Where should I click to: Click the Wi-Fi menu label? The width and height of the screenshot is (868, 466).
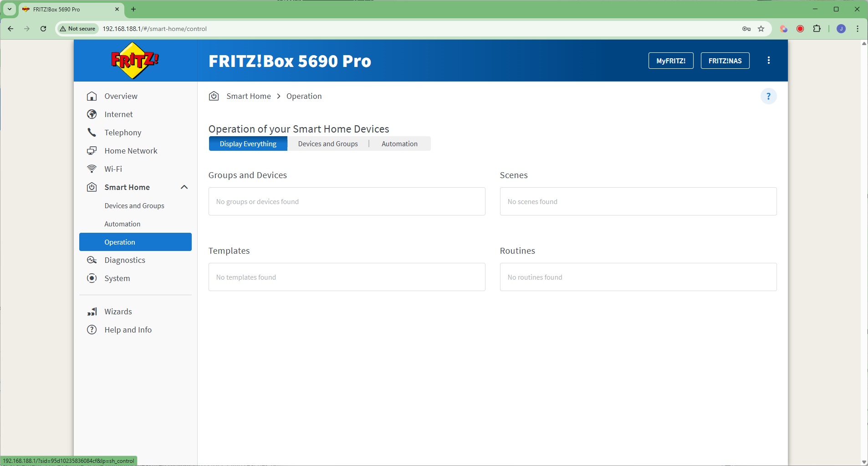click(x=113, y=169)
